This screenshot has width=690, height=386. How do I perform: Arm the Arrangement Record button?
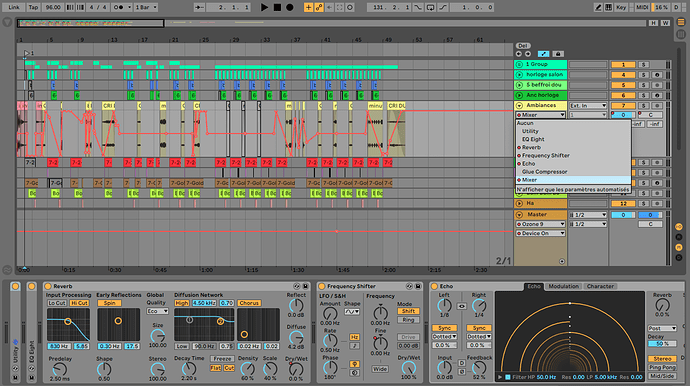tap(290, 7)
